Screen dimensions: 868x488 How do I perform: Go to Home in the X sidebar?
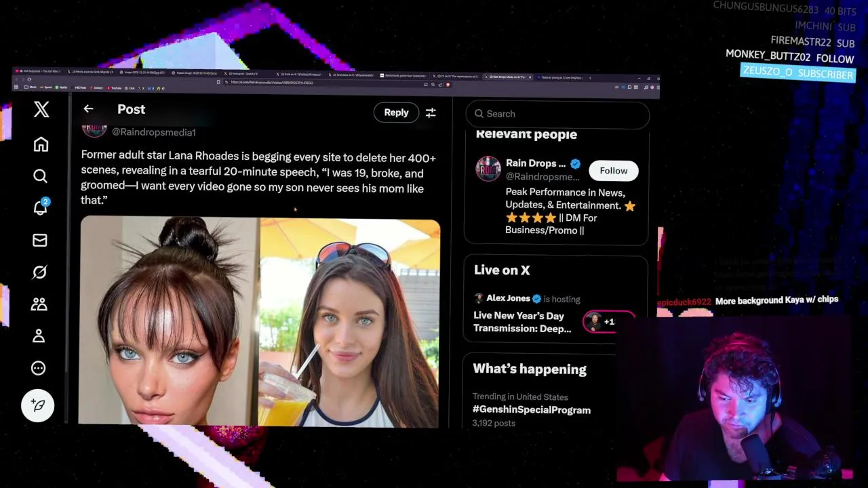tap(41, 144)
